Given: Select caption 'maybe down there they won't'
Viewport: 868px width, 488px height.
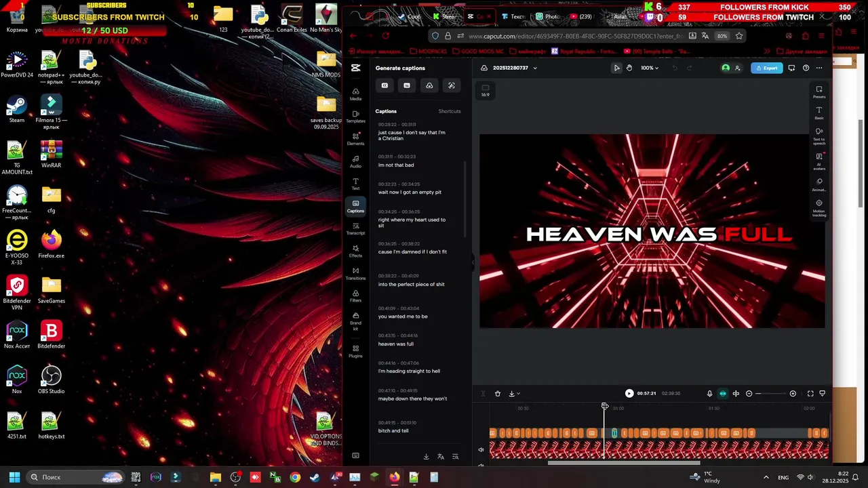Looking at the screenshot, I should 412,399.
